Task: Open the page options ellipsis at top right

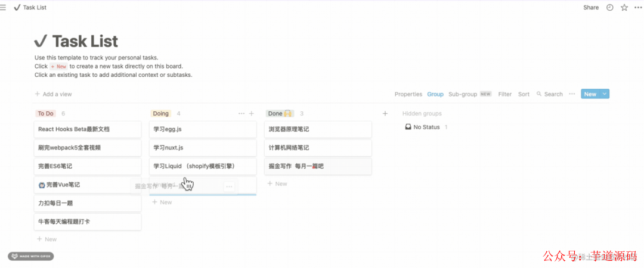Action: tap(638, 7)
